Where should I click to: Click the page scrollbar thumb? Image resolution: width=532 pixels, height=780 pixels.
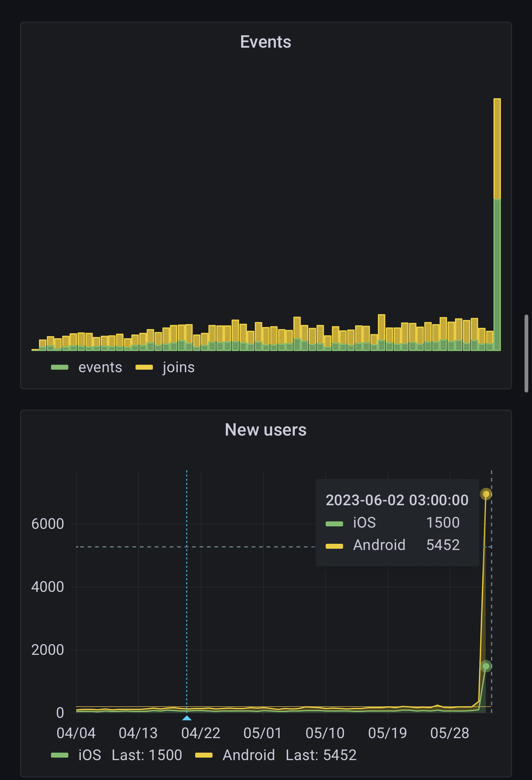click(x=527, y=353)
